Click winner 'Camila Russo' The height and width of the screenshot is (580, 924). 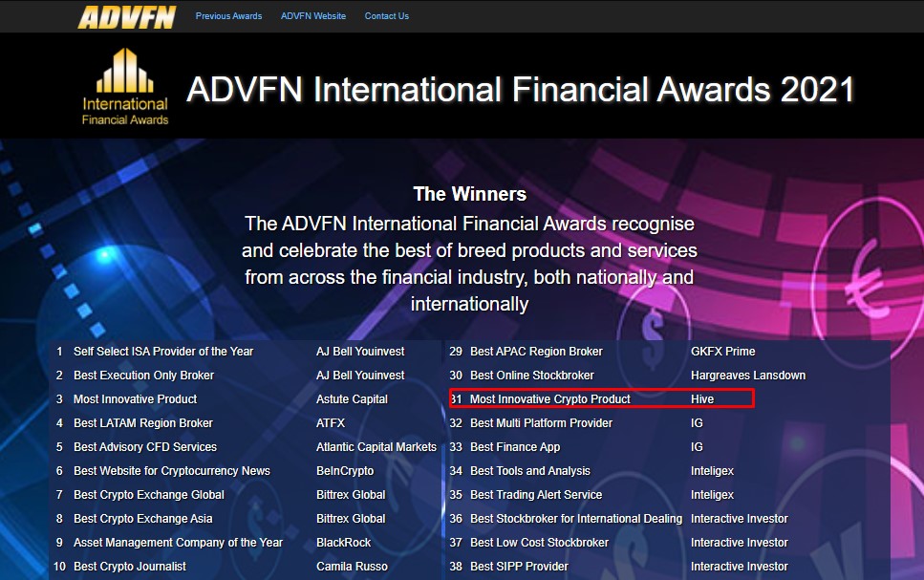(x=352, y=567)
